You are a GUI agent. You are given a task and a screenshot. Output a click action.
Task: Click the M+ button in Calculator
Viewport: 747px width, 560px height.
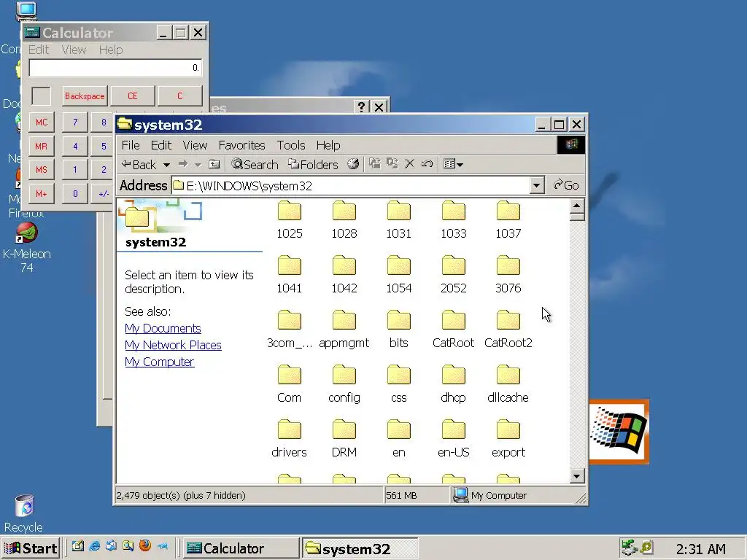[x=42, y=194]
